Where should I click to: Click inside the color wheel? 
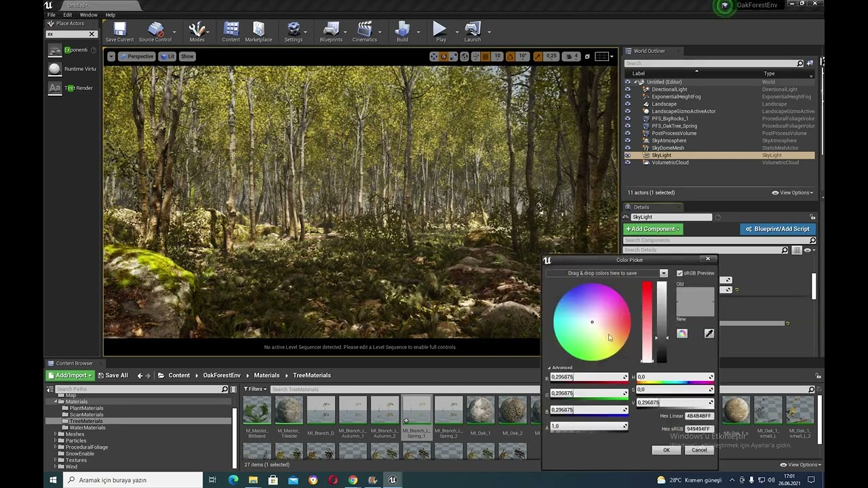coord(592,322)
